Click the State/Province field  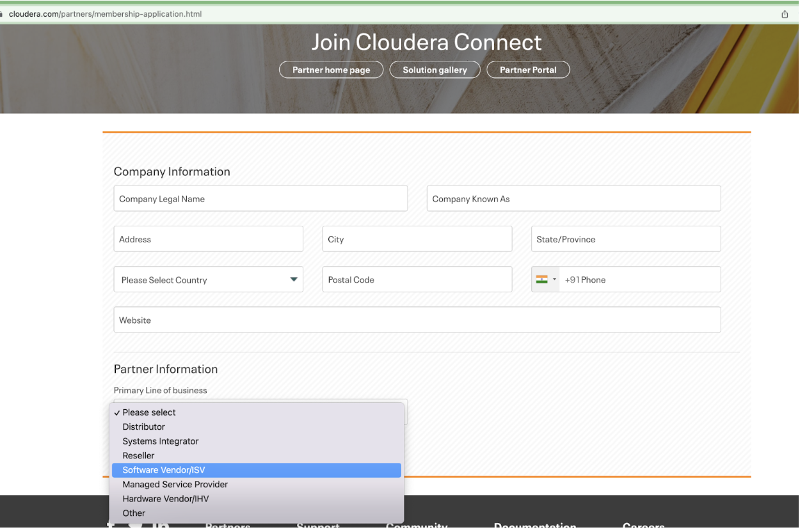click(626, 239)
